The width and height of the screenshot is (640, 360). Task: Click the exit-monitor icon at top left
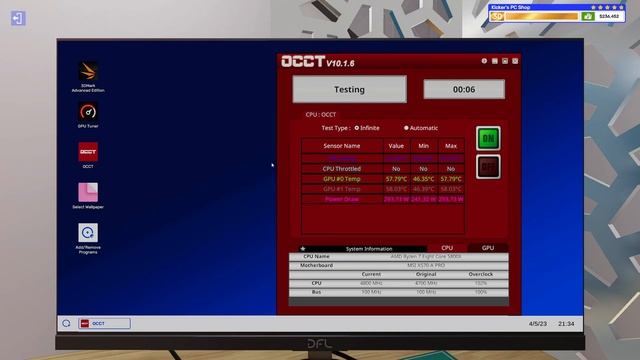[x=18, y=18]
